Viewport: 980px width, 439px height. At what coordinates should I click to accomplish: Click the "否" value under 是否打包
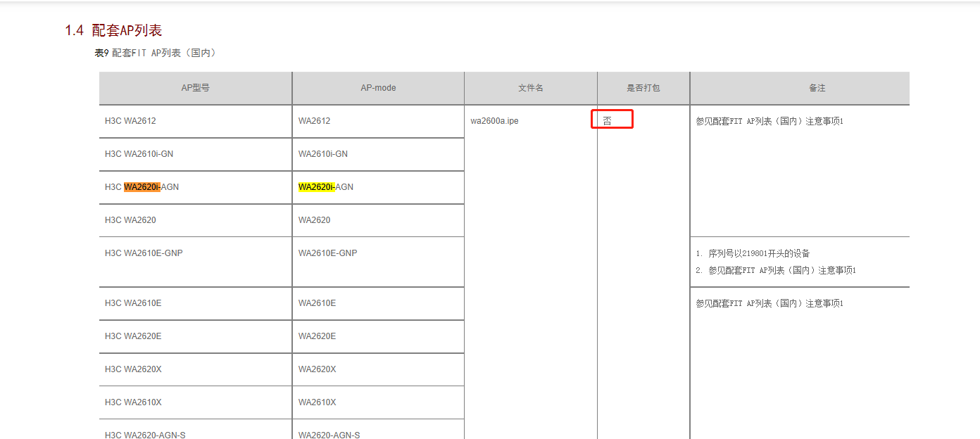click(x=607, y=121)
